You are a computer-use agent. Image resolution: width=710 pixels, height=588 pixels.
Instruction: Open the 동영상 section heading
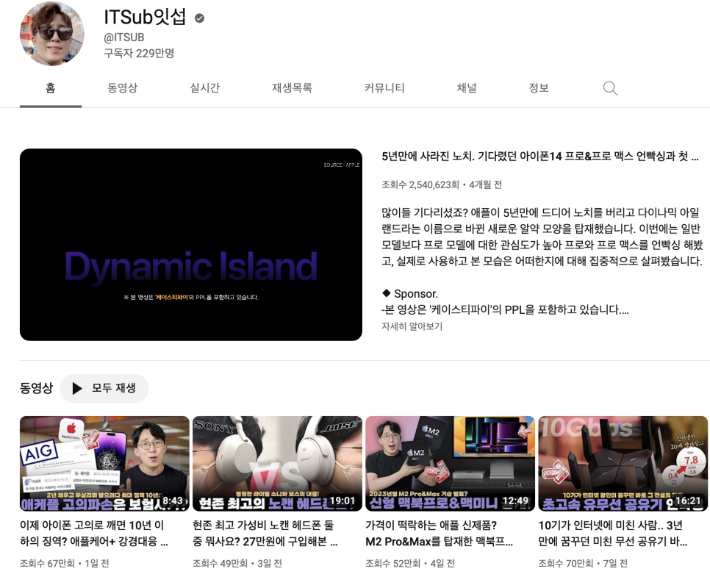tap(36, 388)
